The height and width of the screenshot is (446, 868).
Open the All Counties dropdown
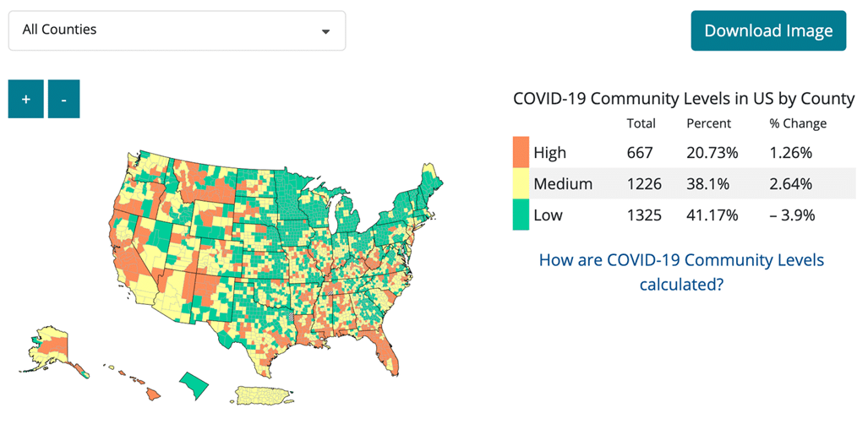click(177, 30)
